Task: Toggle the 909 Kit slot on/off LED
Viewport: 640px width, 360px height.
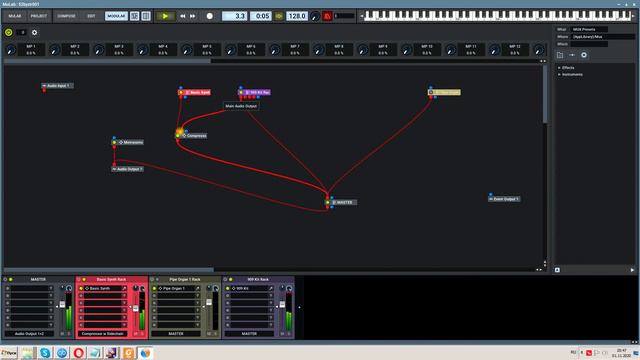Action: (228, 288)
